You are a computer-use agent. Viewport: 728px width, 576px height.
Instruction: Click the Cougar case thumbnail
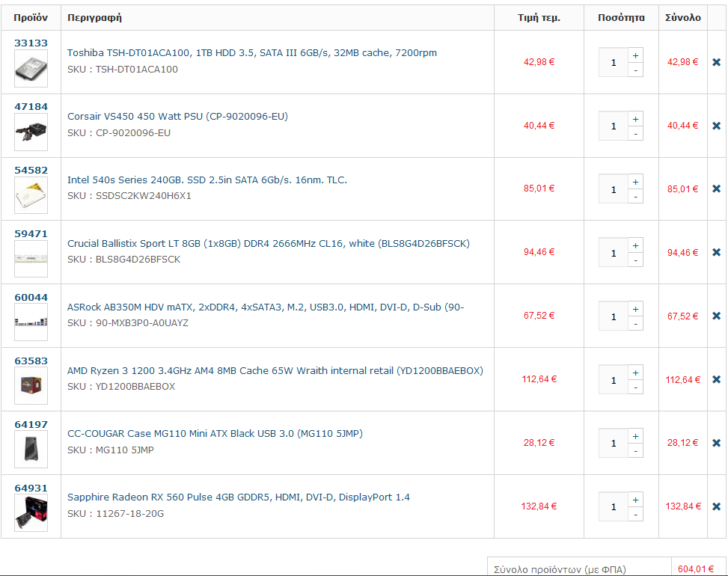tap(31, 450)
